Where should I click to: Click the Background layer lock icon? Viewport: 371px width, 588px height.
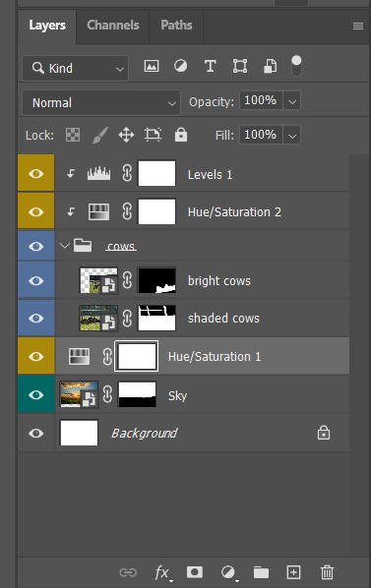tap(324, 433)
